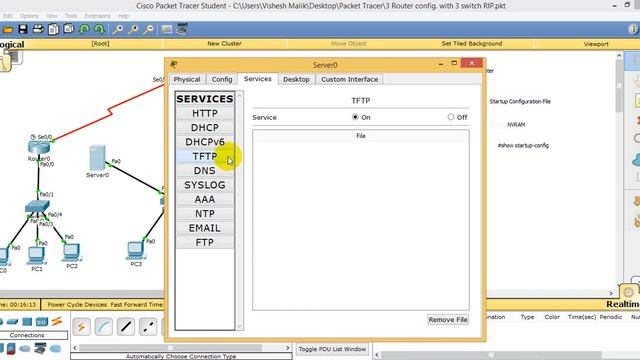The image size is (640, 360).
Task: Select the HTTP service
Action: click(205, 113)
